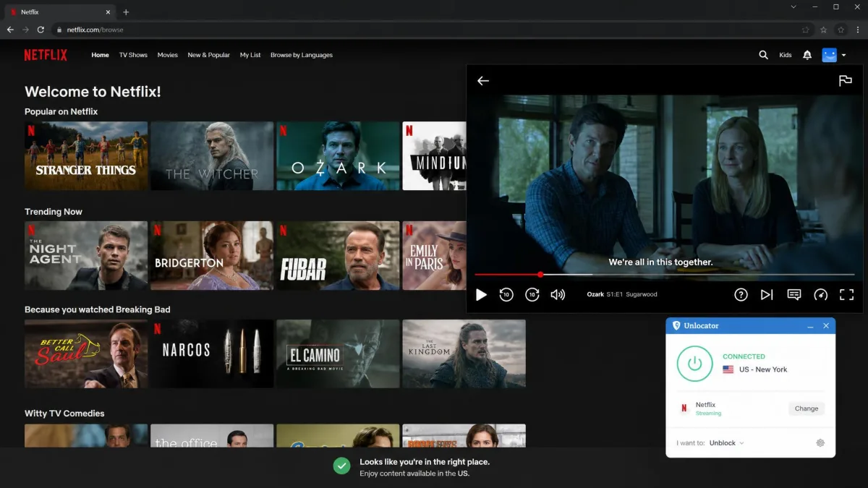Viewport: 868px width, 488px height.
Task: Open the TV Shows nav item
Action: pos(133,55)
